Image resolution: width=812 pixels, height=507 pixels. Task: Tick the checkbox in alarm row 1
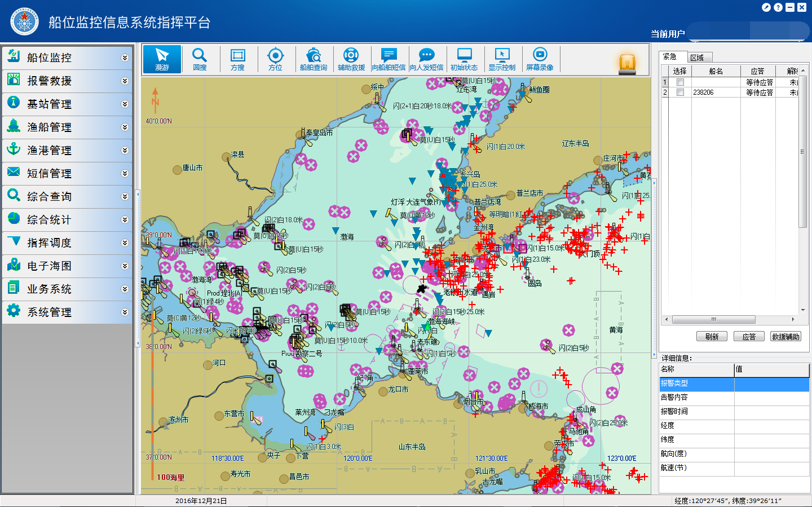(x=680, y=82)
